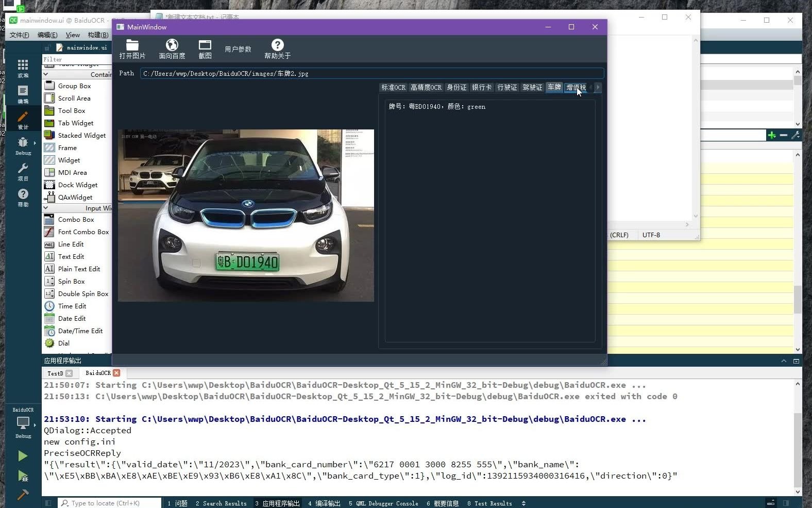Select the 车牌 tab
This screenshot has width=812, height=508.
pyautogui.click(x=554, y=87)
